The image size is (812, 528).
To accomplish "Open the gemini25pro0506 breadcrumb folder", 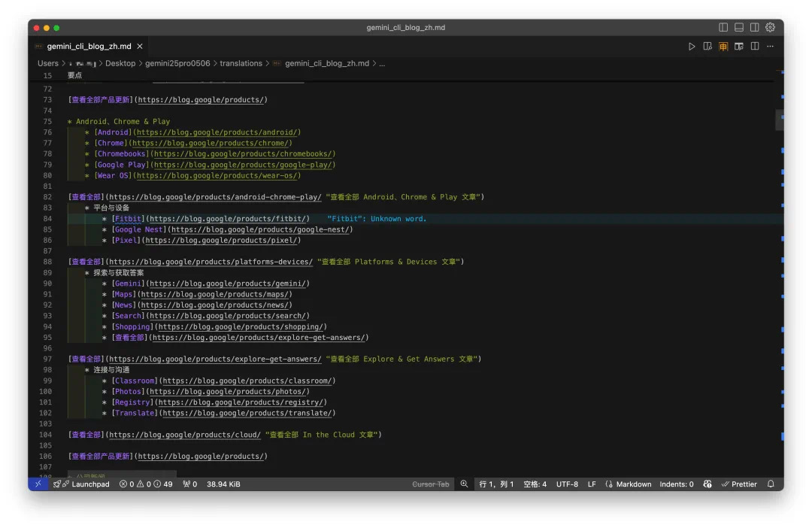I will pos(177,63).
